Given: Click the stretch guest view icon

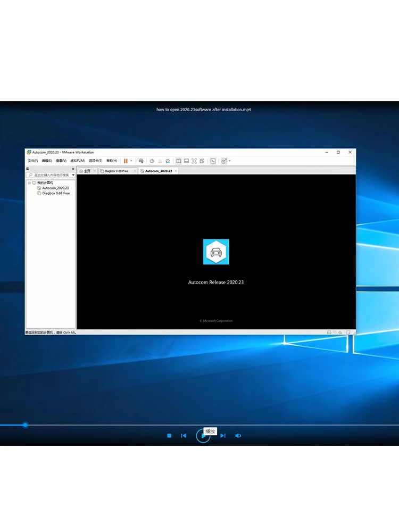Looking at the screenshot, I should (x=224, y=161).
